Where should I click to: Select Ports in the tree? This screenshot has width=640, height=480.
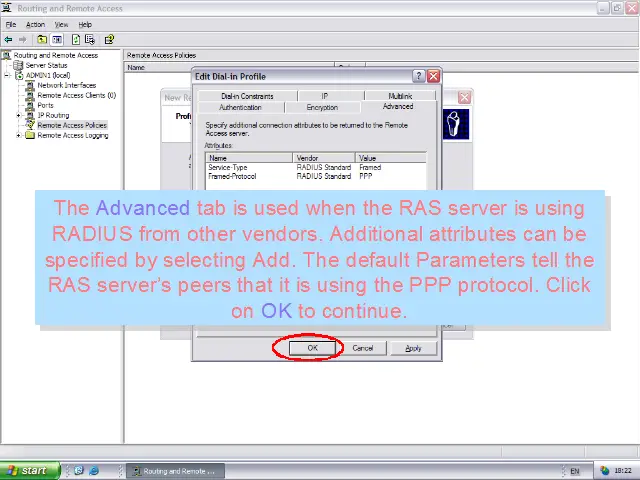45,105
